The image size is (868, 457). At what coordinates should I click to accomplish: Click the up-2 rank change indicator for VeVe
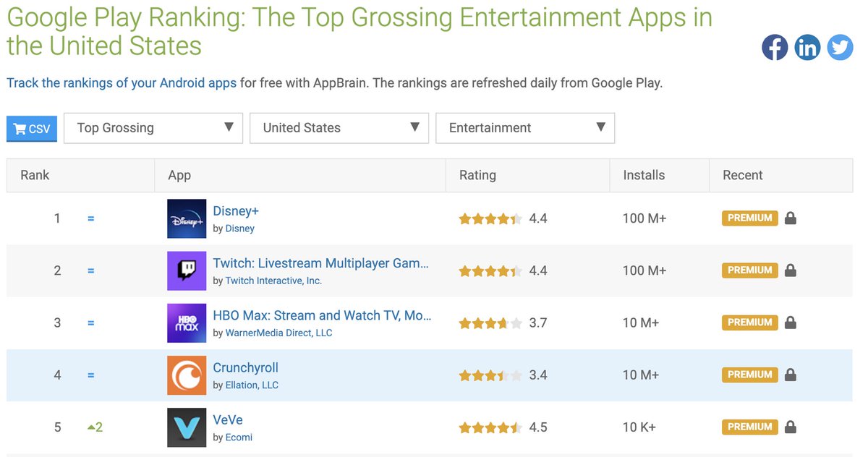pyautogui.click(x=95, y=427)
